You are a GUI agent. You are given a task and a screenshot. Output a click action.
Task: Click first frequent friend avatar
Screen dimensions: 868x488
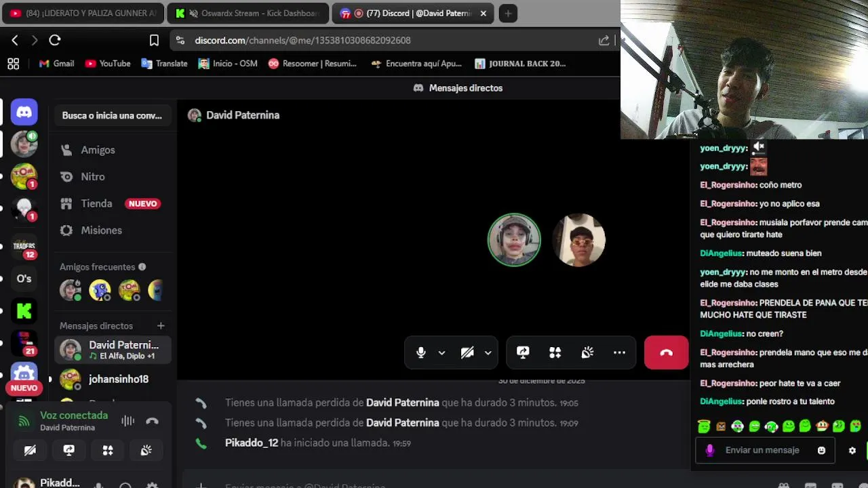70,290
